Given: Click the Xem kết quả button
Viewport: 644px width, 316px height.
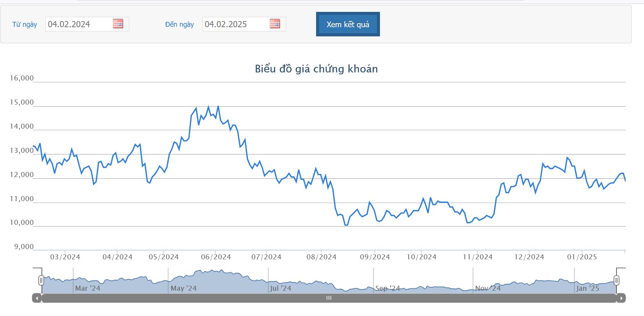Looking at the screenshot, I should click(348, 24).
